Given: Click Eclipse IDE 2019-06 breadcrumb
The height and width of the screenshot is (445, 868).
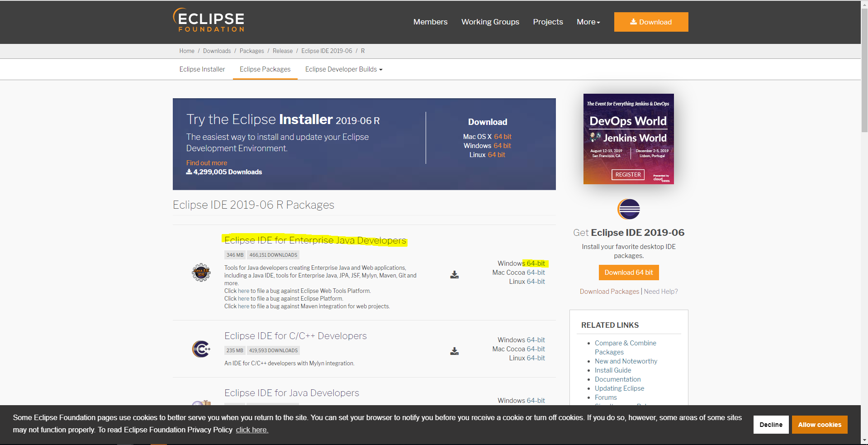Looking at the screenshot, I should point(327,51).
